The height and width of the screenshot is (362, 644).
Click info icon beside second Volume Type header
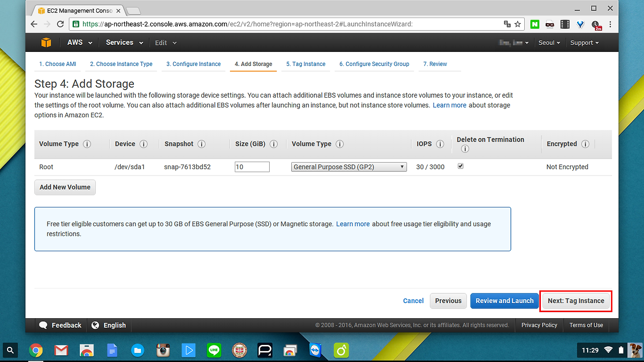click(340, 144)
